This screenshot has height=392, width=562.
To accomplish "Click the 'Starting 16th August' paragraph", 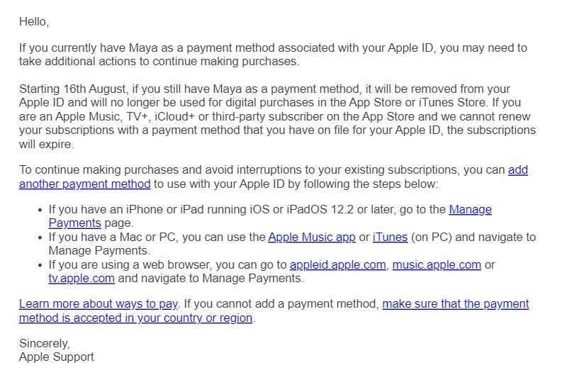I will click(x=277, y=116).
